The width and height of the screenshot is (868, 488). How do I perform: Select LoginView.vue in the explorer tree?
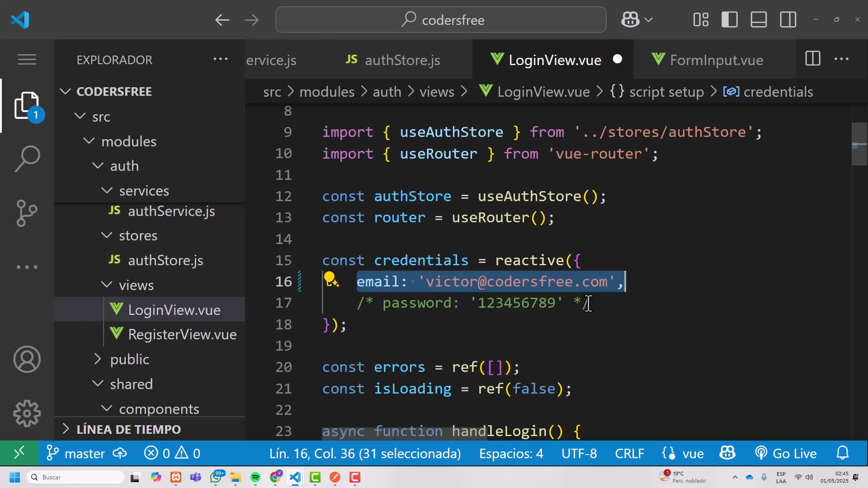[150, 310]
